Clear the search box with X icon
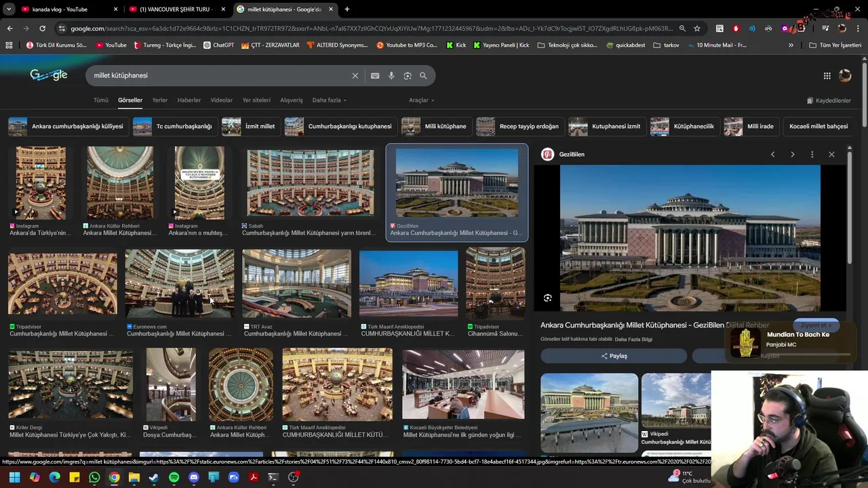Image resolution: width=868 pixels, height=488 pixels. pyautogui.click(x=355, y=76)
